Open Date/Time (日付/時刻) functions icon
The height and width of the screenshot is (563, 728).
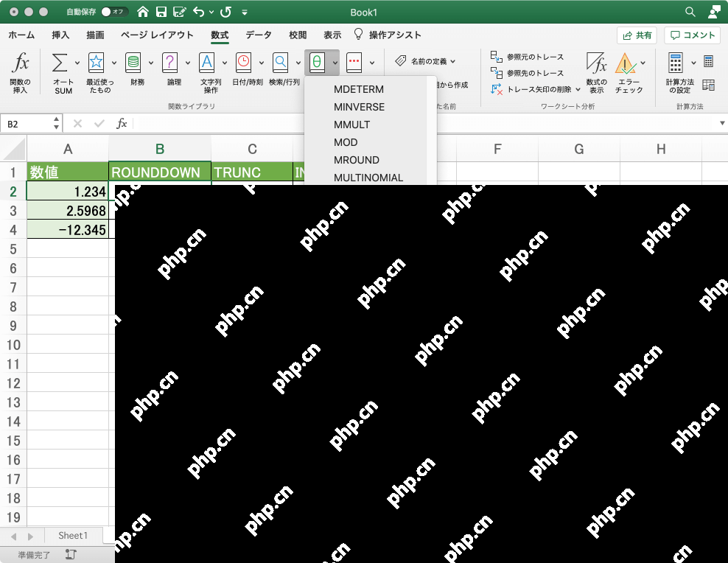[243, 63]
